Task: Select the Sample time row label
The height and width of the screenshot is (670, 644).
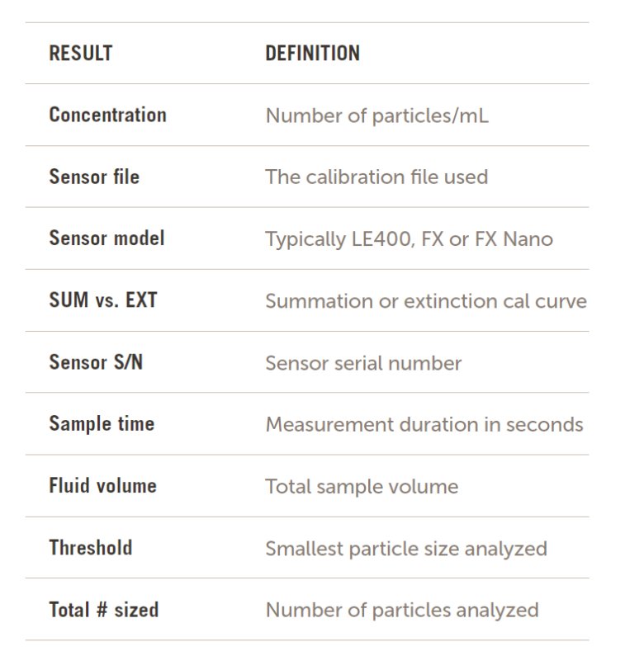Action: pyautogui.click(x=102, y=424)
